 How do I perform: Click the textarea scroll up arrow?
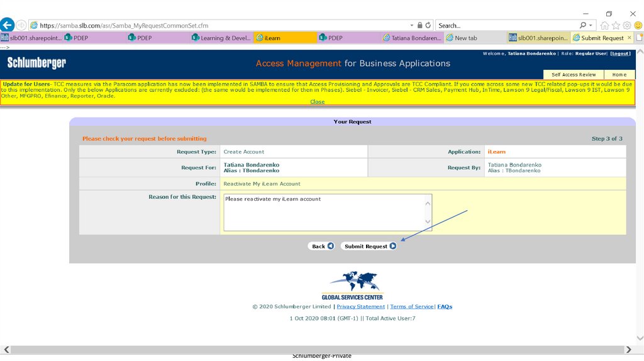[x=428, y=203]
